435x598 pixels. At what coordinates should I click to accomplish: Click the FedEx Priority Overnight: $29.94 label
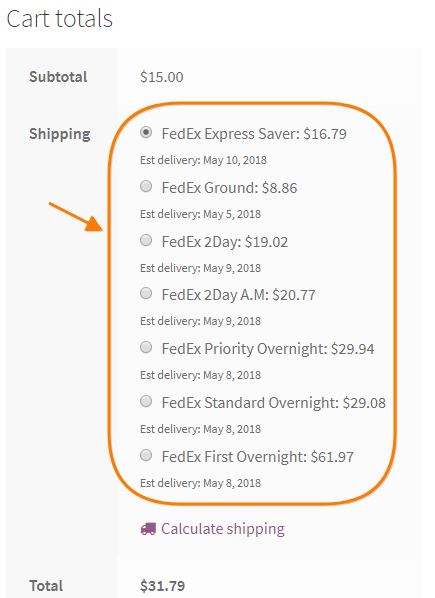pyautogui.click(x=268, y=349)
